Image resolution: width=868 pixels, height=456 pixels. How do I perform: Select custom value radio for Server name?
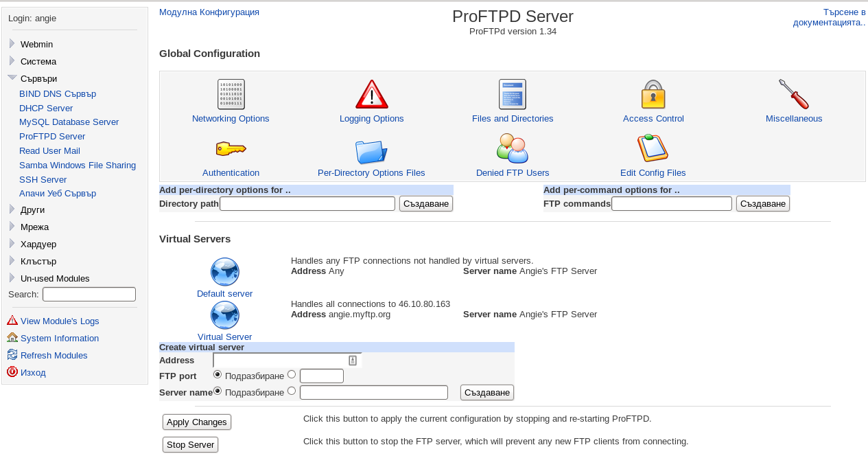point(292,391)
